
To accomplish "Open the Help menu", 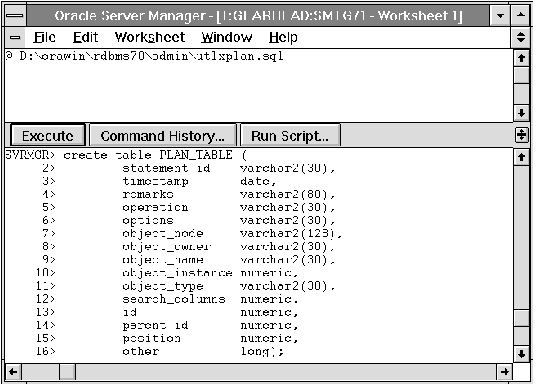I will pyautogui.click(x=283, y=37).
